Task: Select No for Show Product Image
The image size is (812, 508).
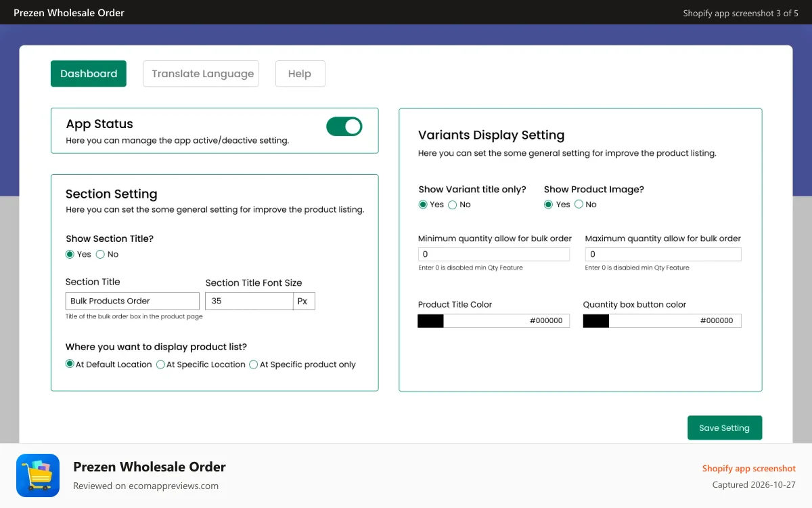Action: (579, 205)
